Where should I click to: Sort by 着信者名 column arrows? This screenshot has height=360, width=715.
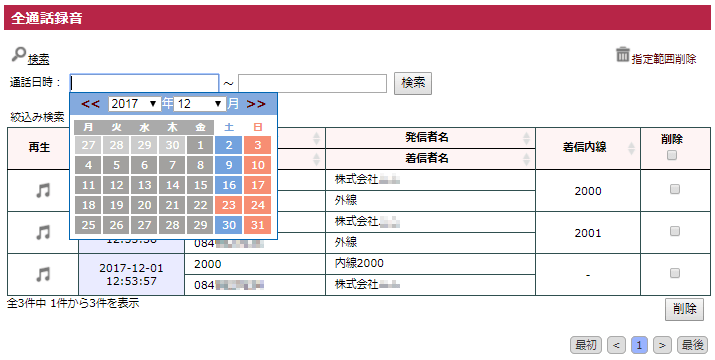coord(526,159)
